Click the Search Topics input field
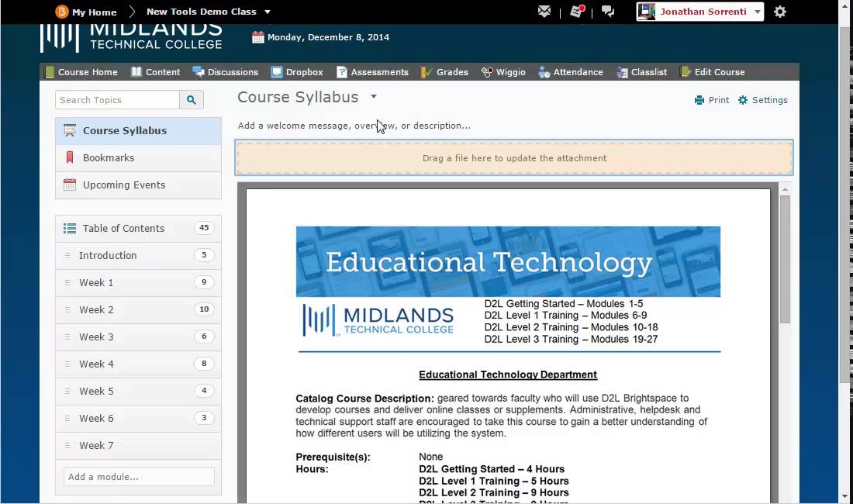 [117, 99]
